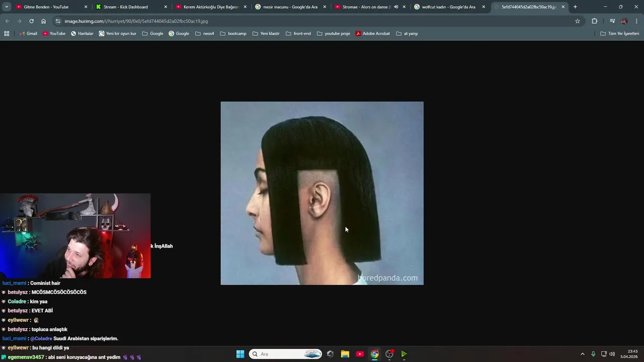Click the taskbar Ara search box

(x=286, y=354)
